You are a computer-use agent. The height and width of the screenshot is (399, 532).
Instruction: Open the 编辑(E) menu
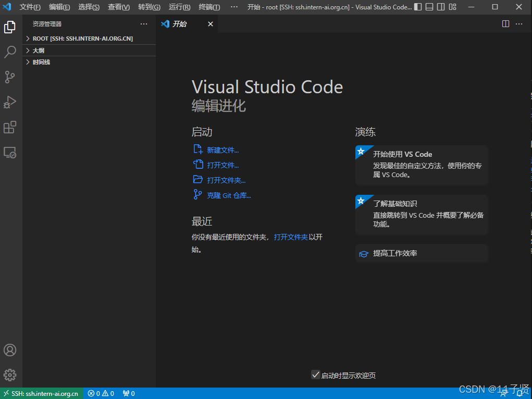tap(59, 7)
